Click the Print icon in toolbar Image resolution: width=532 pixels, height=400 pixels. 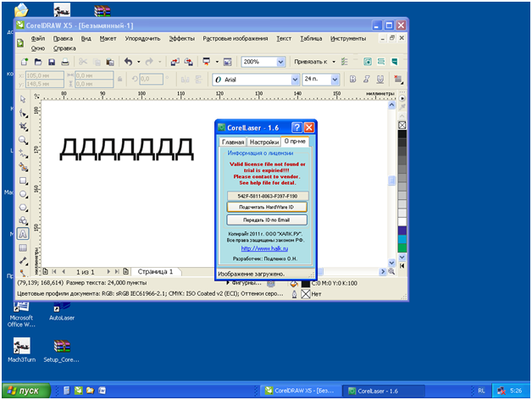click(x=66, y=62)
